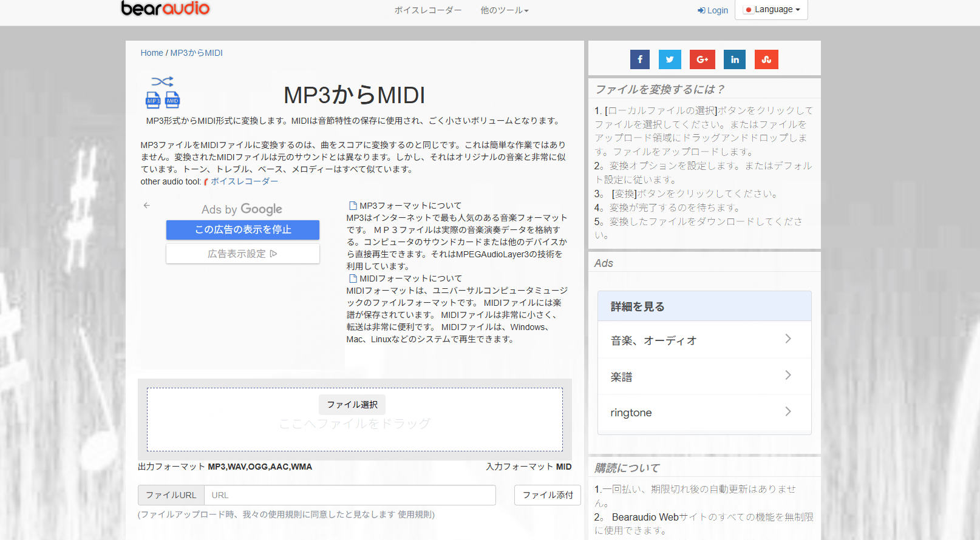The height and width of the screenshot is (540, 980).
Task: Click 出力フォーマット MP3,WAV,OGG,AAC,WMA text
Action: click(x=225, y=467)
